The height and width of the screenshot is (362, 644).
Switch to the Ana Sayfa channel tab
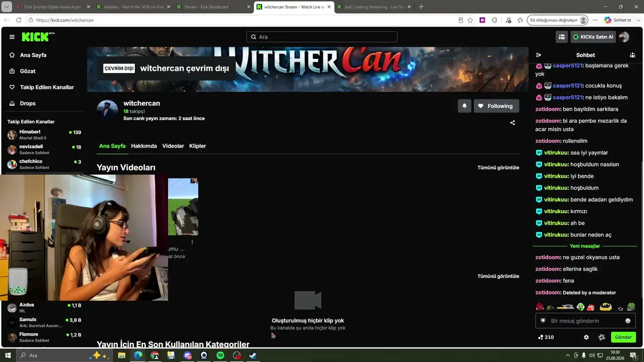pyautogui.click(x=112, y=146)
